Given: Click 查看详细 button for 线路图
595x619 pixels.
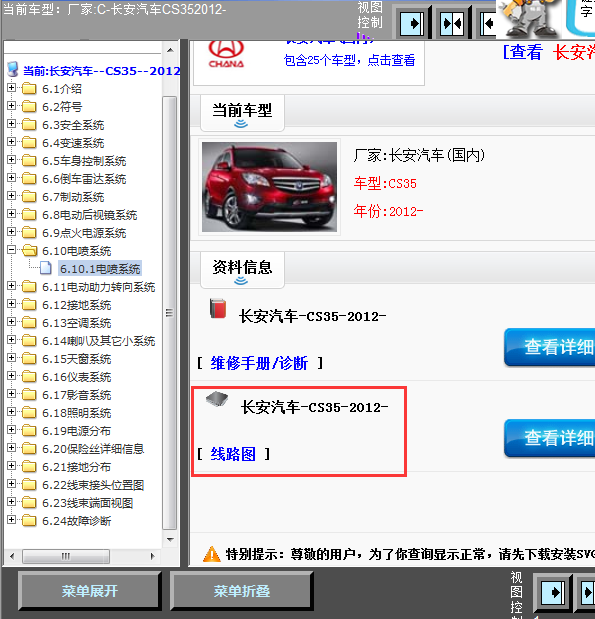Looking at the screenshot, I should pyautogui.click(x=550, y=438).
